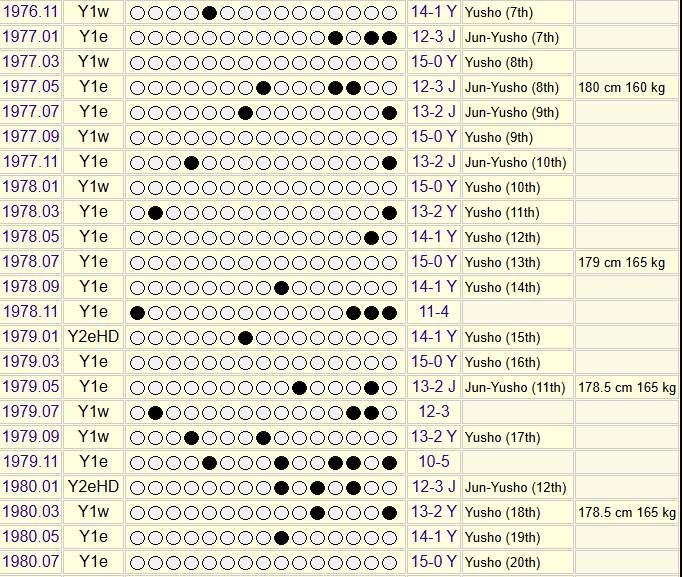Open the 1978.11 tournament link
The image size is (683, 577).
point(30,312)
